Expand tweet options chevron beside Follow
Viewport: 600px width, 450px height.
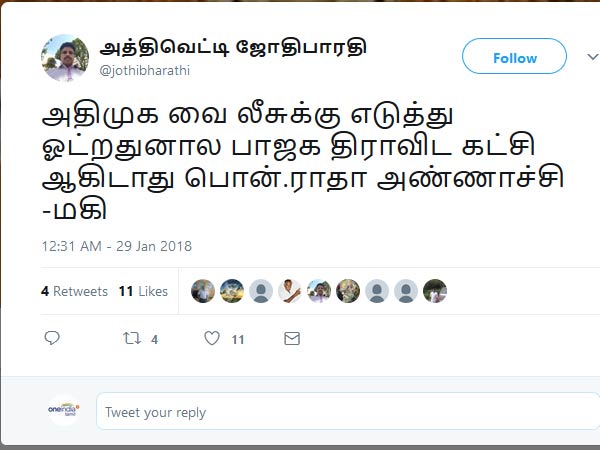593,57
